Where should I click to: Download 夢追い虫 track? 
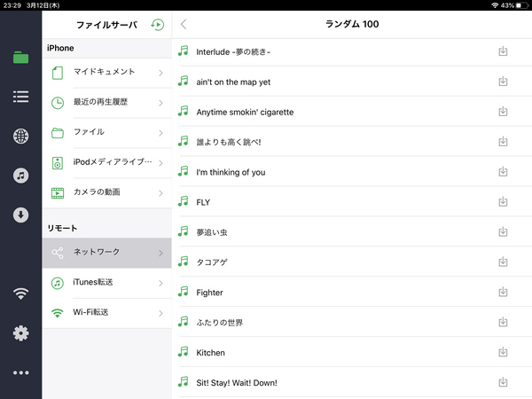pos(503,231)
